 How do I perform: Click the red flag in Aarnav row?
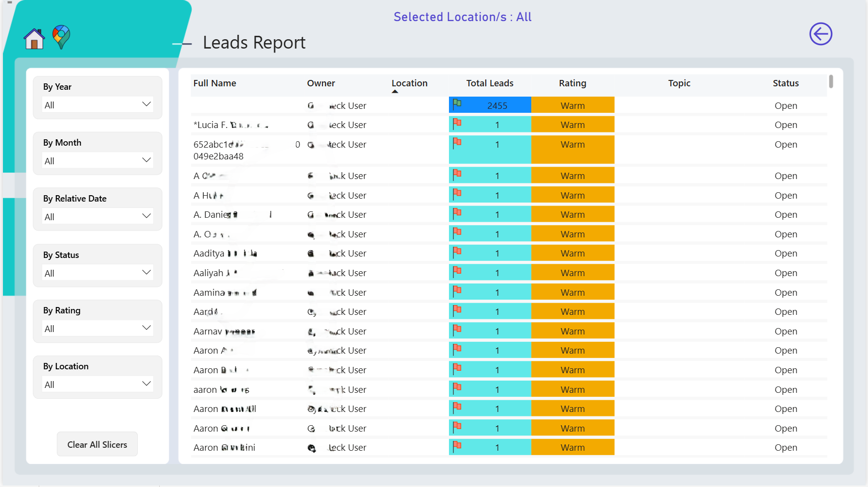pos(457,329)
